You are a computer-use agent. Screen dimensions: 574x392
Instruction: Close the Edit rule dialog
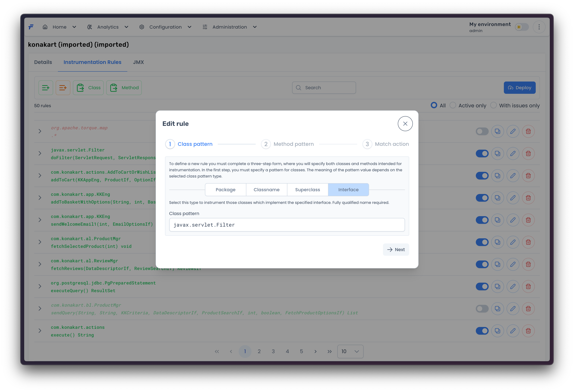tap(405, 124)
